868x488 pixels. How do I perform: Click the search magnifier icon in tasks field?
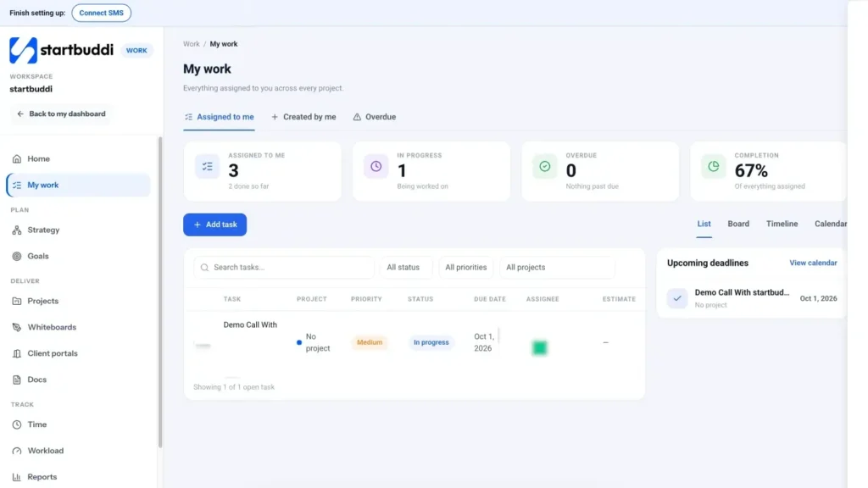205,268
